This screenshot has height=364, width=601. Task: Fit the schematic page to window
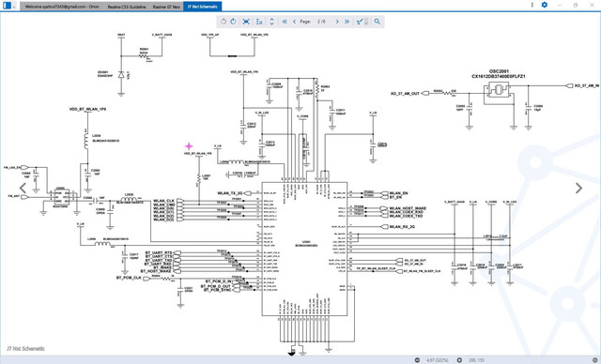(x=246, y=22)
